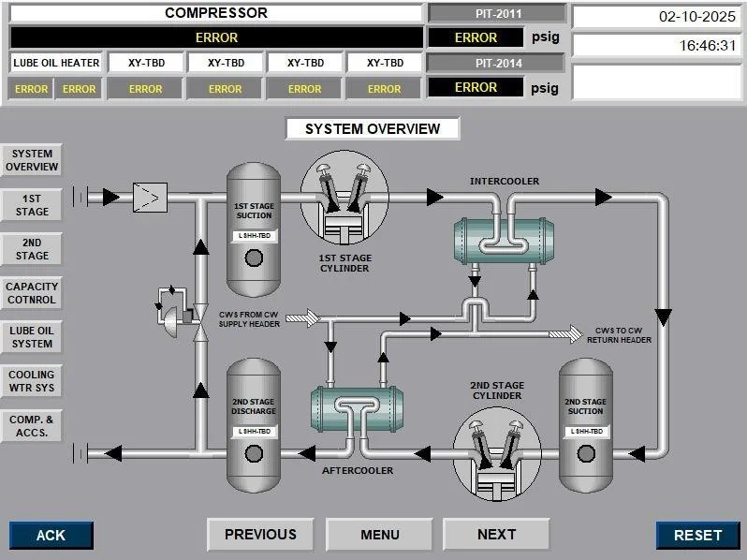Click the gas inlet flow arrow
The height and width of the screenshot is (560, 747).
coord(111,197)
